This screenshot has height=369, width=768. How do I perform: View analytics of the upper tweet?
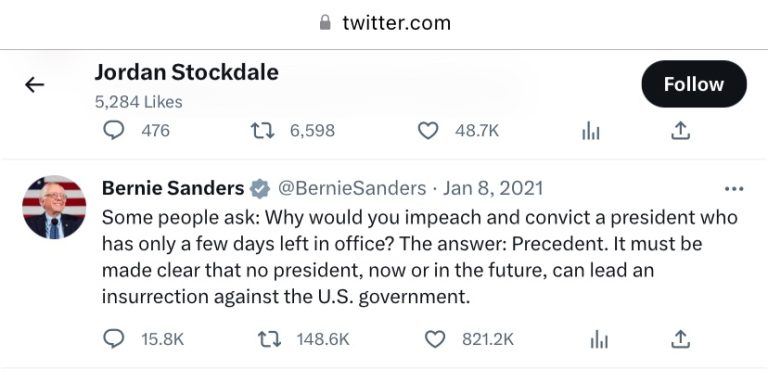[590, 131]
